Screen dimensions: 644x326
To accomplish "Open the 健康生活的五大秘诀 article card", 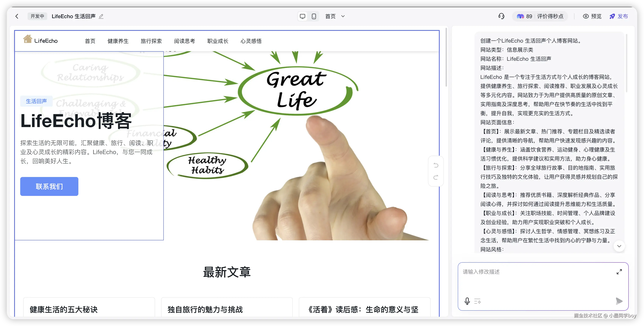I will [x=89, y=307].
